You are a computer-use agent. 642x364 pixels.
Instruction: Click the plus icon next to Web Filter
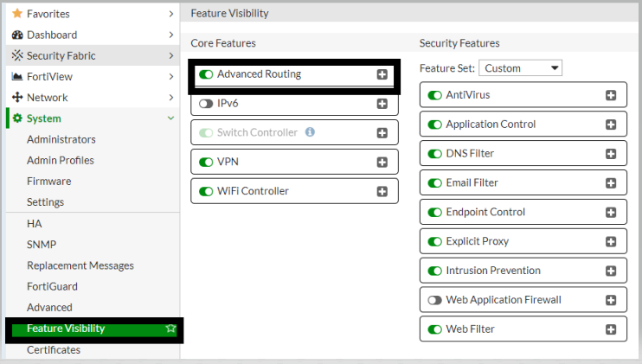coord(611,329)
